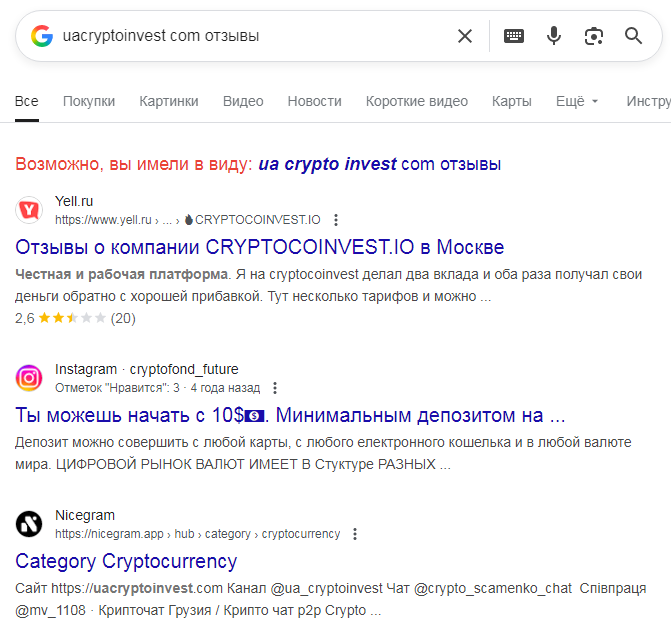Focus the search input field

[250, 36]
